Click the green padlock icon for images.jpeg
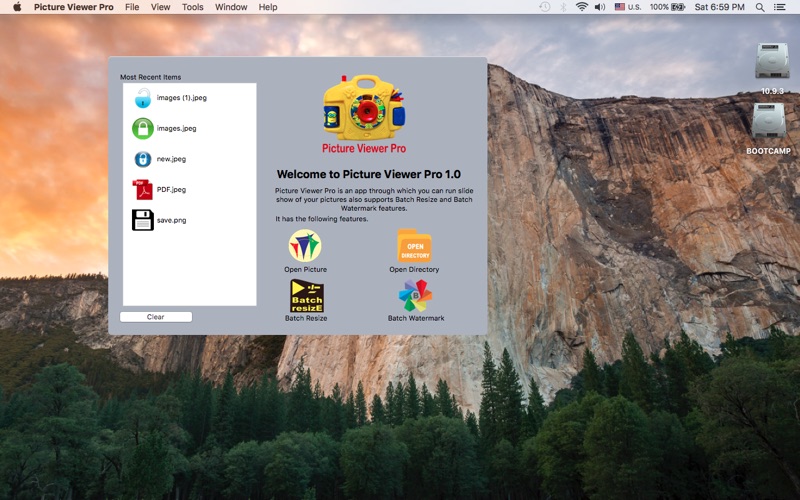 click(x=143, y=129)
